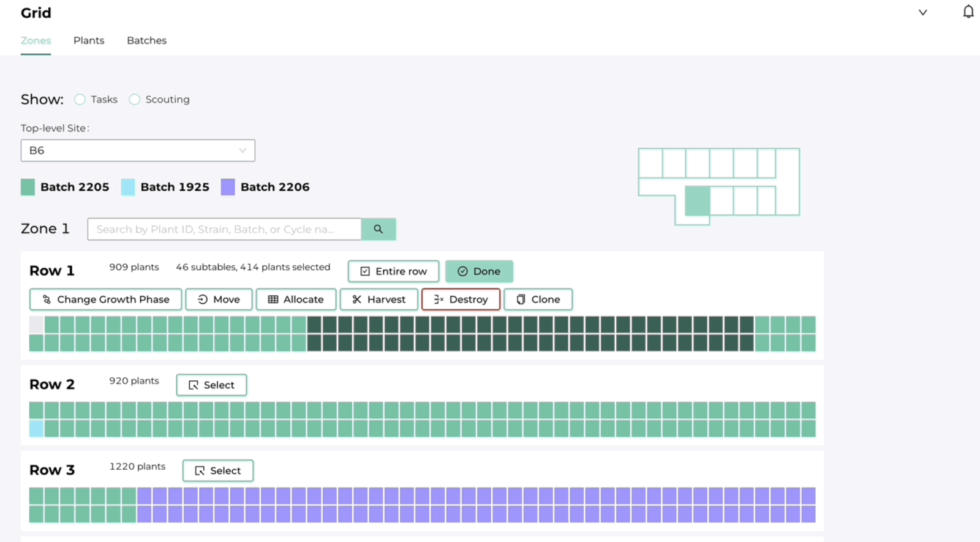The image size is (980, 542).
Task: Click the notification bell icon
Action: [968, 12]
